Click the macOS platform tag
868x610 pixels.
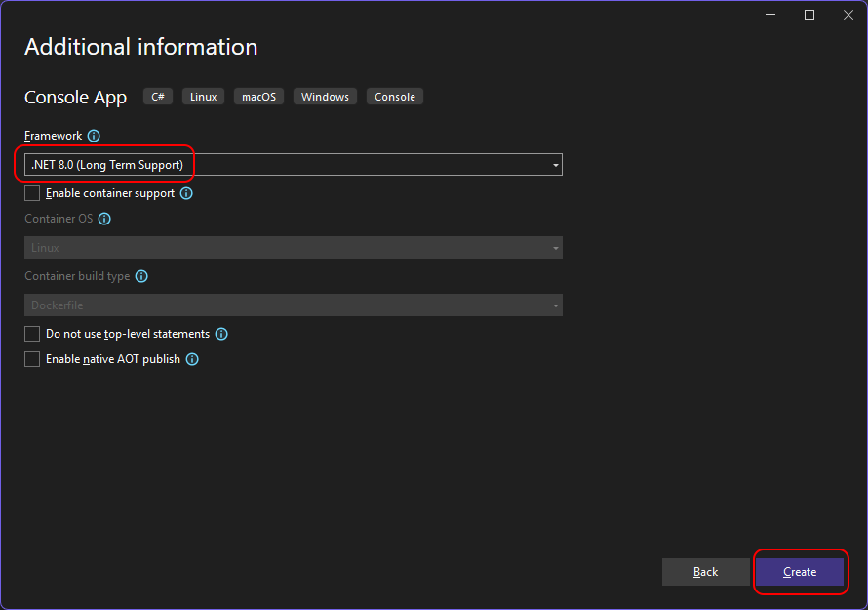click(258, 97)
